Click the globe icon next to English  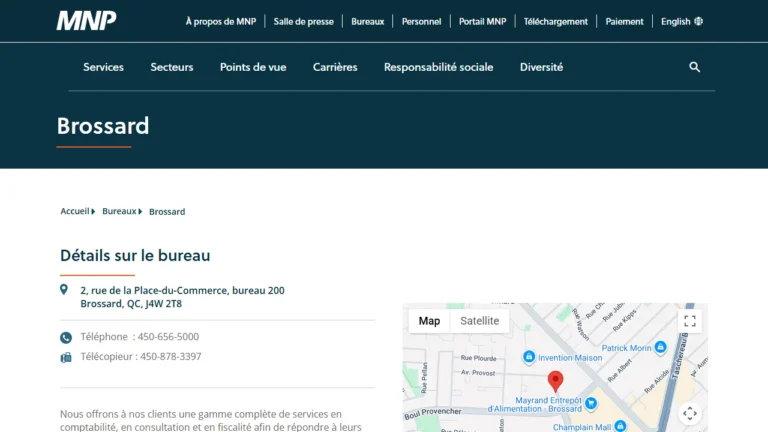pos(698,21)
